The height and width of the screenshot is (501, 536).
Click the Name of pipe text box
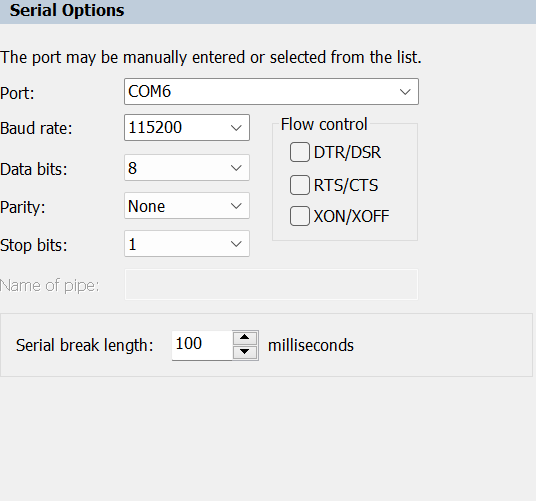tap(271, 285)
